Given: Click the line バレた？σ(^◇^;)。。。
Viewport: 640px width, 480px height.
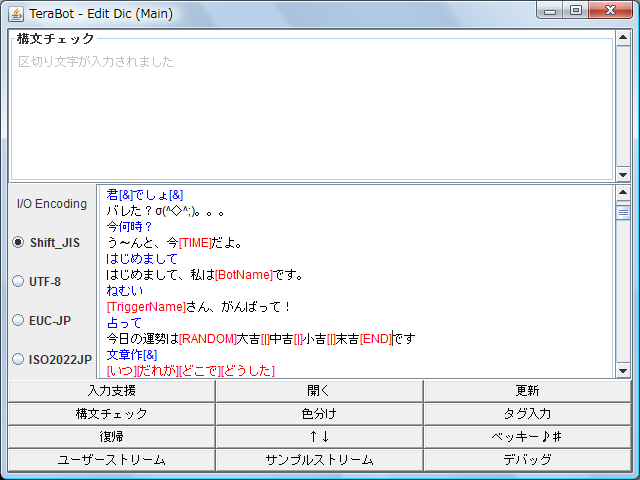Looking at the screenshot, I should tap(165, 211).
